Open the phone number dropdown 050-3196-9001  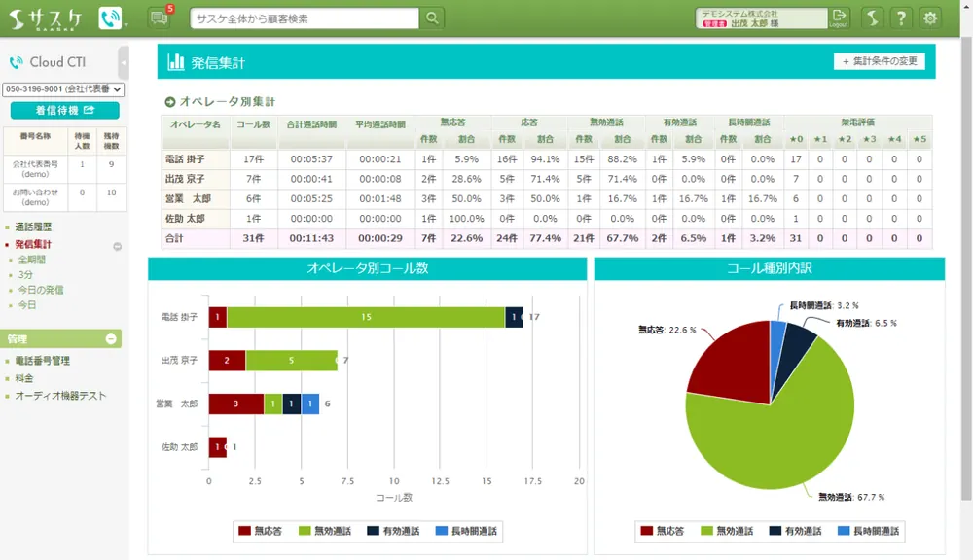[x=64, y=89]
